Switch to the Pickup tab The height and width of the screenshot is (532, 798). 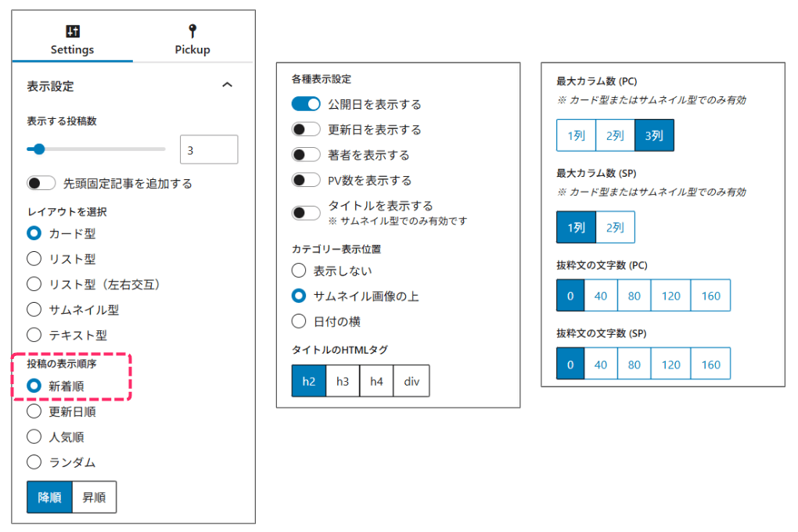click(192, 40)
